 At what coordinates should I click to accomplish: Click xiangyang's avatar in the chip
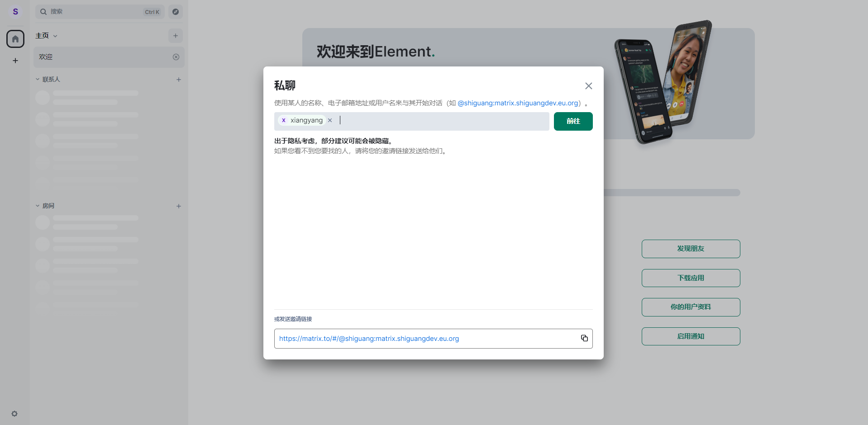pyautogui.click(x=284, y=120)
